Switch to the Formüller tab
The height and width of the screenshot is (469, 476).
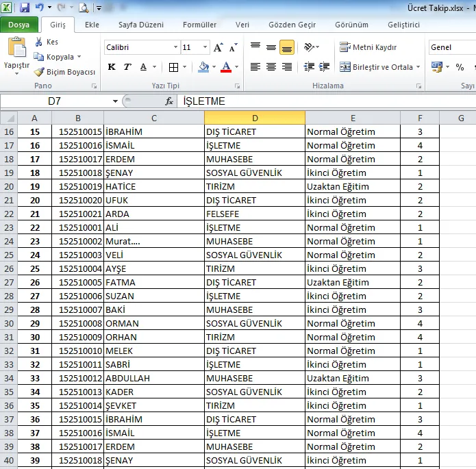(x=199, y=25)
